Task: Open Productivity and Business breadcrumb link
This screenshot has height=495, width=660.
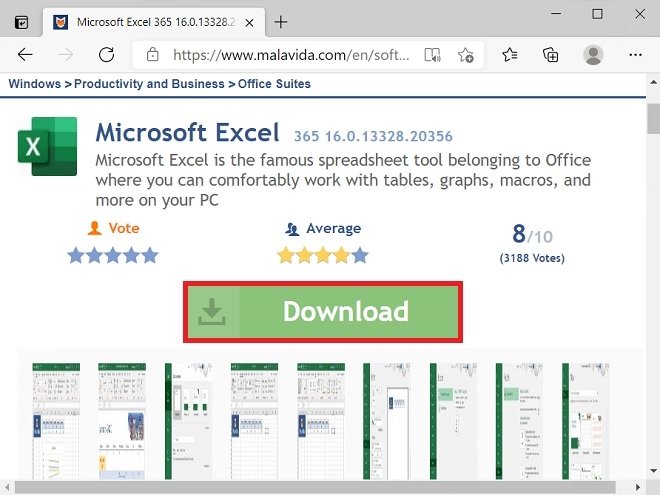Action: coord(149,84)
